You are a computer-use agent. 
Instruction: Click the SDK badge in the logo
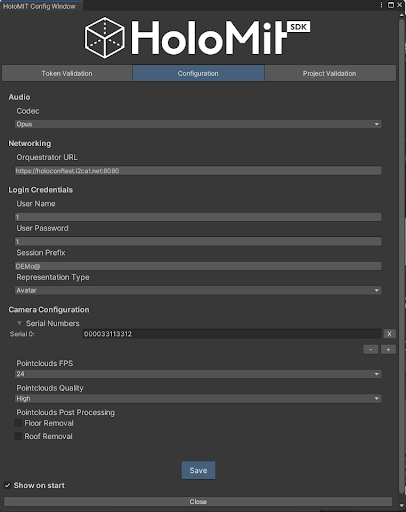pos(298,27)
